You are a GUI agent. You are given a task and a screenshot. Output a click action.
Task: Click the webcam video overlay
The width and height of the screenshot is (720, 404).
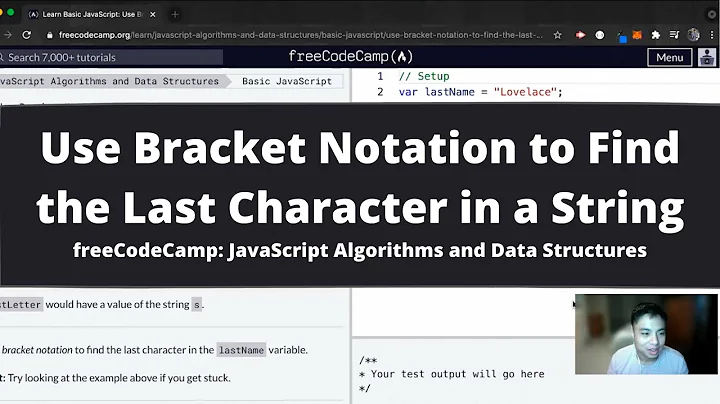tap(646, 334)
